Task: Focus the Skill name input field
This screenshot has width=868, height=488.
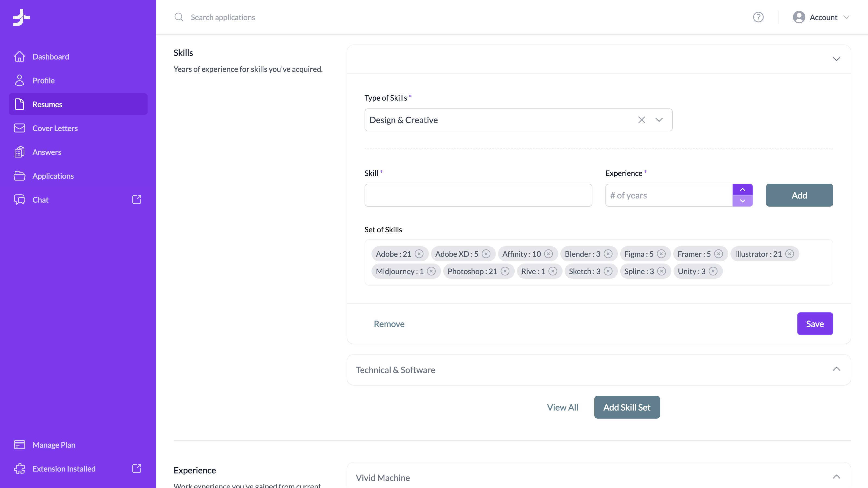Action: [478, 195]
